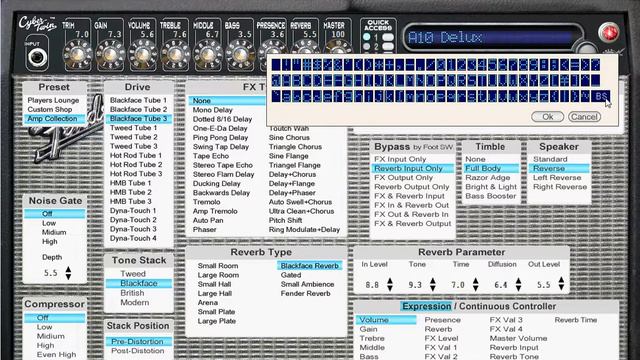640x360 pixels.
Task: Select Left Reverse speaker mode
Action: point(557,178)
